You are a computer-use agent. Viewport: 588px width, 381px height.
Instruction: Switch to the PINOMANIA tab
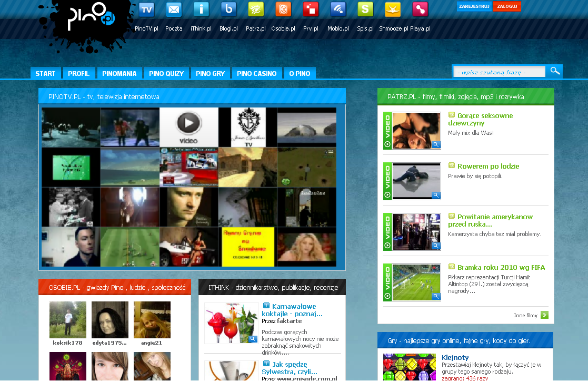119,74
